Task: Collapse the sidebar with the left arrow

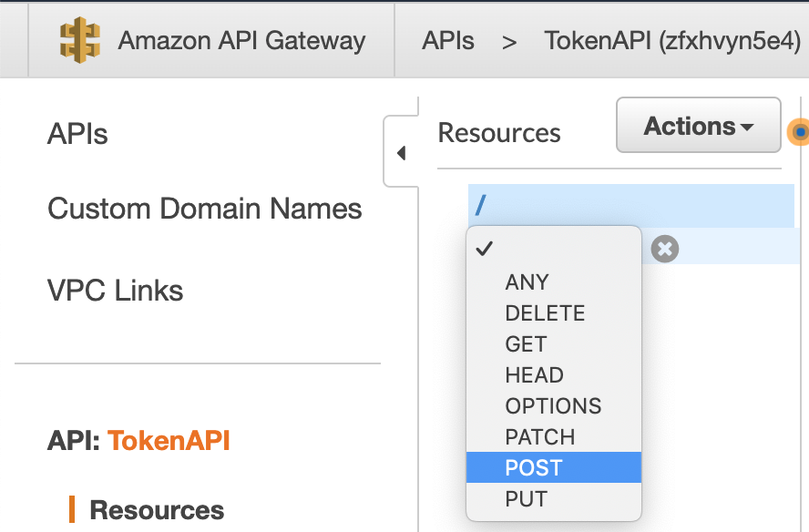Action: 401,153
